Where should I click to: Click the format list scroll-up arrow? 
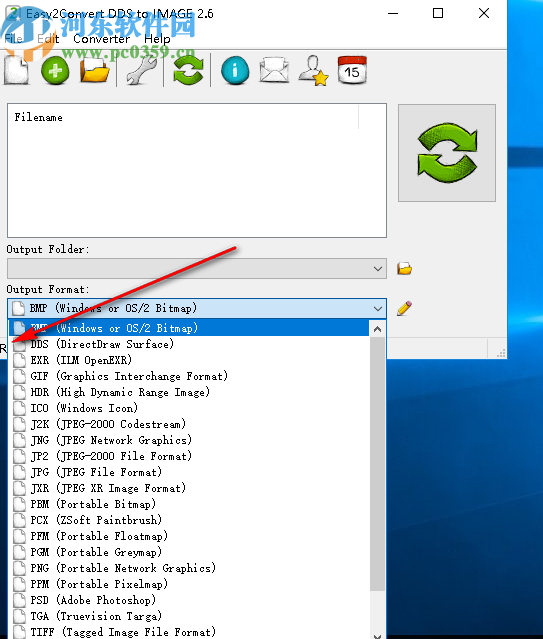(377, 328)
